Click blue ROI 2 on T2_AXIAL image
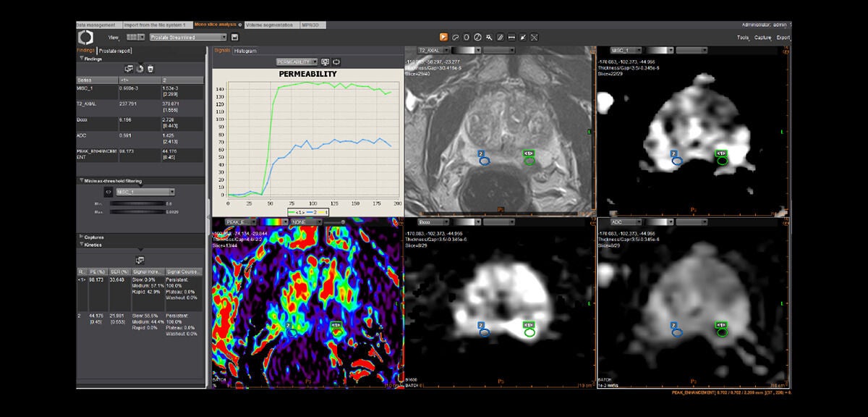Viewport: 868px width, 417px height. pyautogui.click(x=485, y=161)
